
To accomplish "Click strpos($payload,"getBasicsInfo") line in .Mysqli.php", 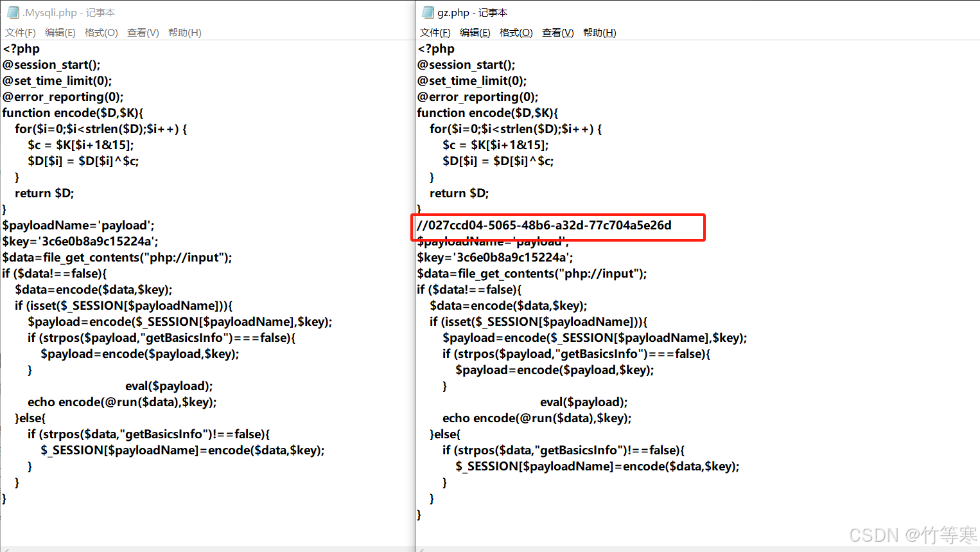I will (162, 338).
